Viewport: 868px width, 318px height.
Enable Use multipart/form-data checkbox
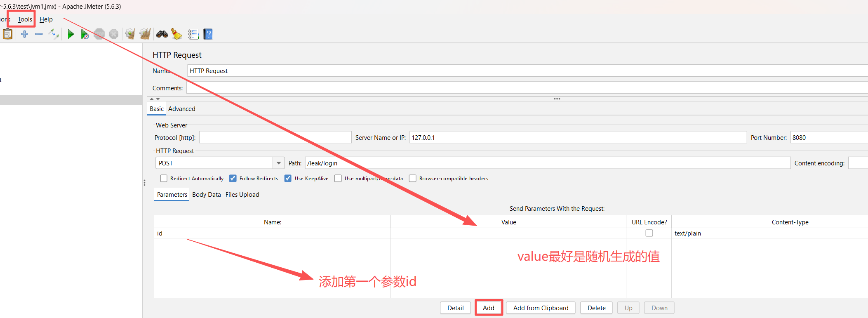click(338, 178)
